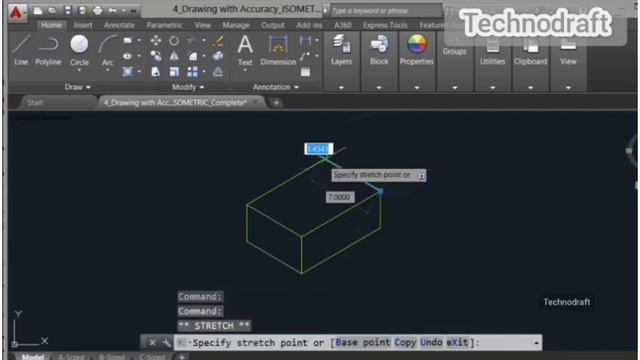Choose the Undo command line option

(431, 342)
